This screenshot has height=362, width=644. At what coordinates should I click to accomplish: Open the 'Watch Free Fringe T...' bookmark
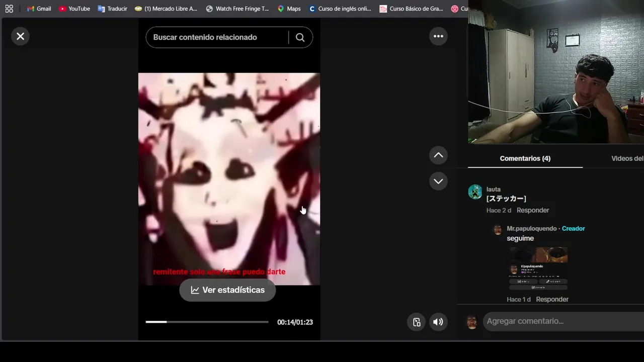[x=237, y=9]
